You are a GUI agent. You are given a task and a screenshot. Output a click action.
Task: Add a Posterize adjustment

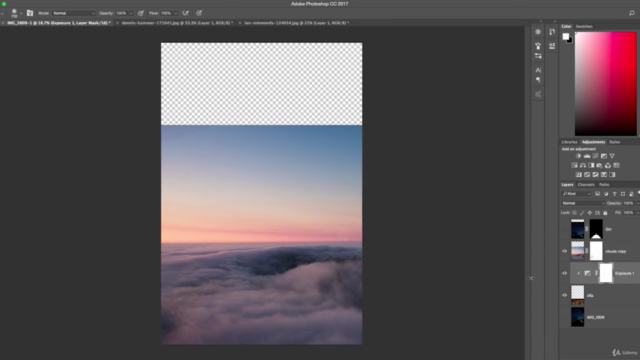[587, 175]
